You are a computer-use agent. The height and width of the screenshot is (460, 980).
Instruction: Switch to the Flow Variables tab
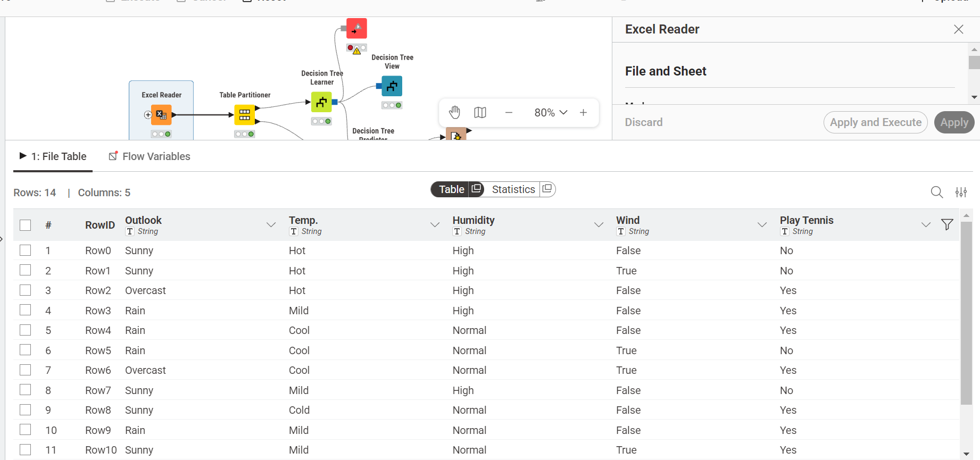[150, 156]
